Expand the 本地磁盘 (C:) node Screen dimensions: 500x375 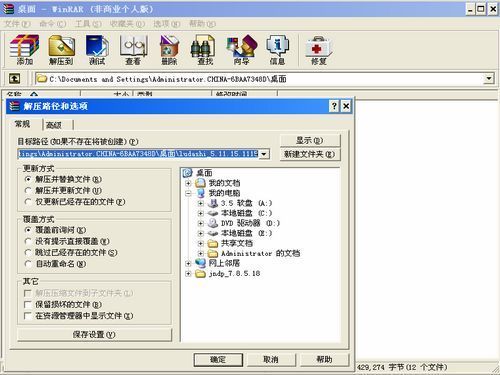pos(200,213)
